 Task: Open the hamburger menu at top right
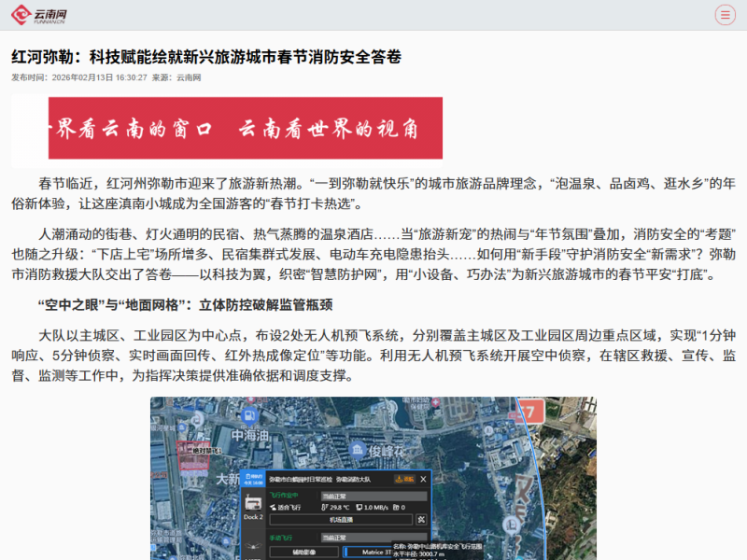coord(725,15)
